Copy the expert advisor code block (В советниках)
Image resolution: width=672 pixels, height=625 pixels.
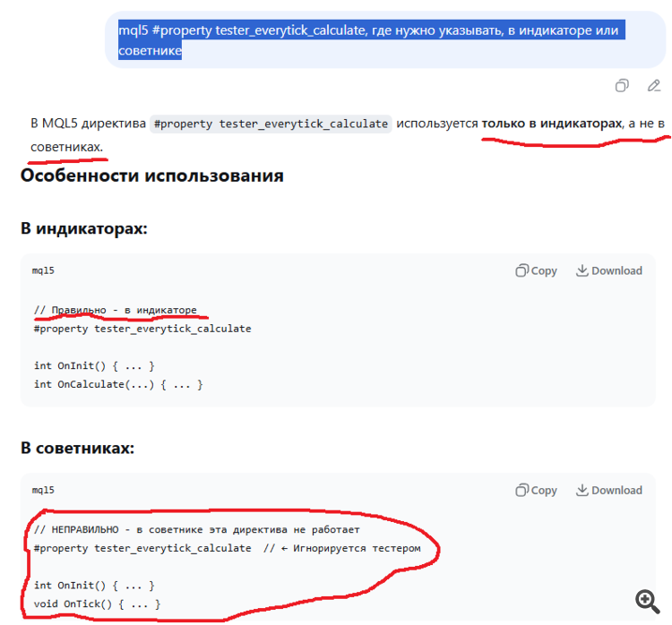(x=536, y=490)
